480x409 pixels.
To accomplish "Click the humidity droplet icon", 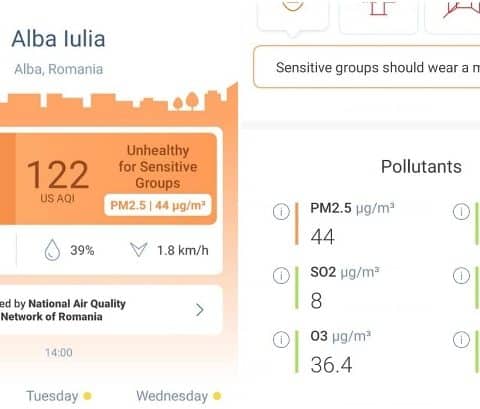I will click(52, 250).
